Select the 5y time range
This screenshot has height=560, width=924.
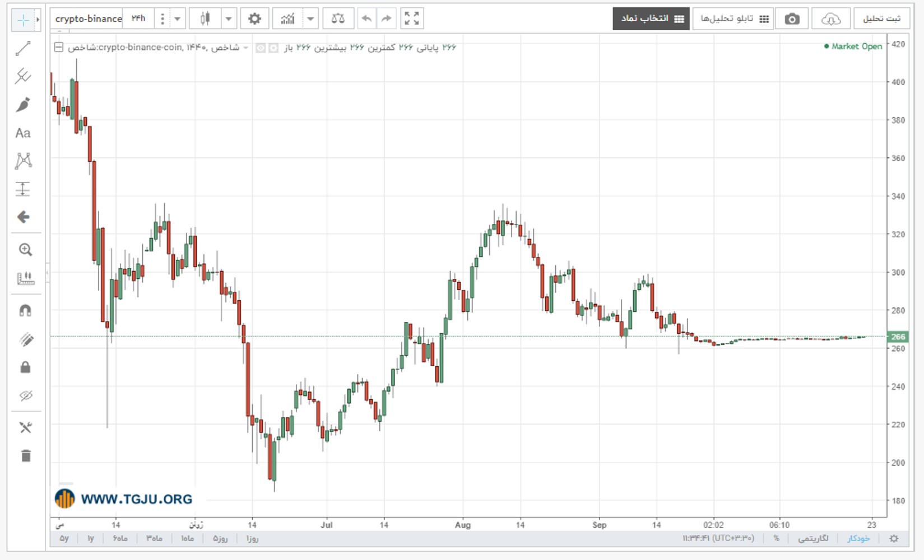pyautogui.click(x=64, y=538)
